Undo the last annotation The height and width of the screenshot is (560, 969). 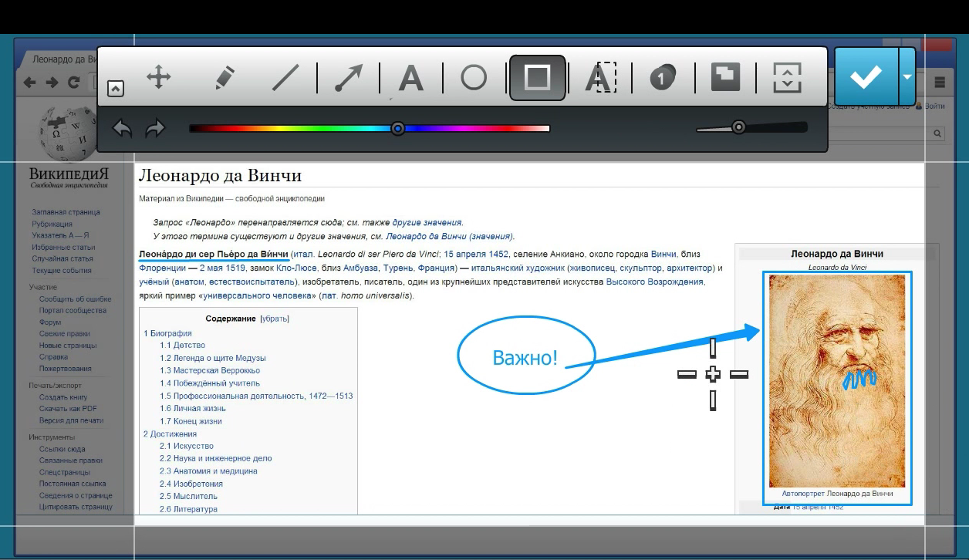(122, 128)
